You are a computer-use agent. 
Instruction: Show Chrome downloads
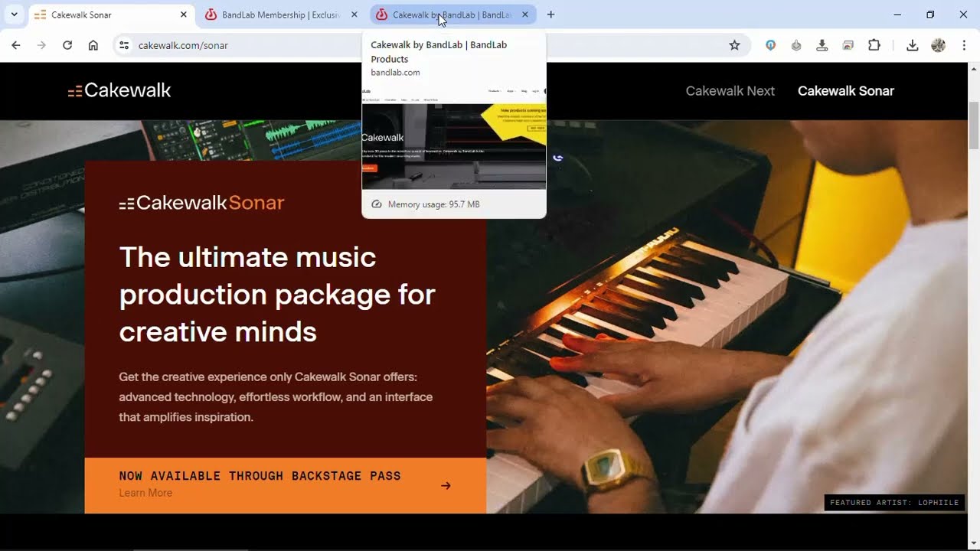click(912, 45)
